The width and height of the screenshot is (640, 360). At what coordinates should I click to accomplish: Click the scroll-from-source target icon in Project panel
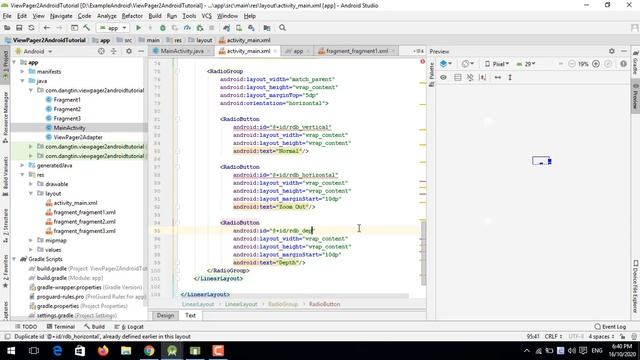101,51
